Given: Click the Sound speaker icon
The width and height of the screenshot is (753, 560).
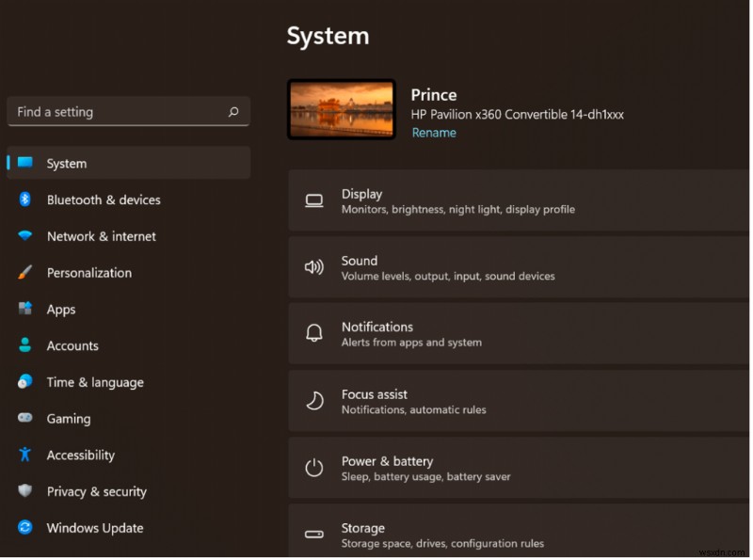Looking at the screenshot, I should [x=314, y=267].
